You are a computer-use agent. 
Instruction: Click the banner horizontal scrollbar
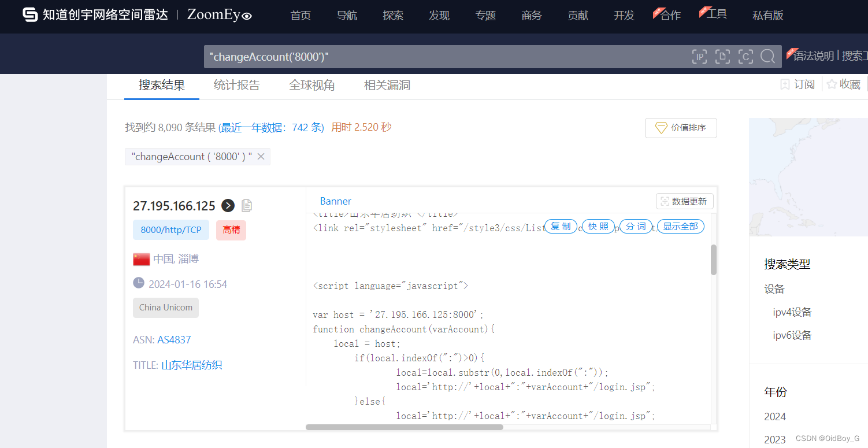405,427
